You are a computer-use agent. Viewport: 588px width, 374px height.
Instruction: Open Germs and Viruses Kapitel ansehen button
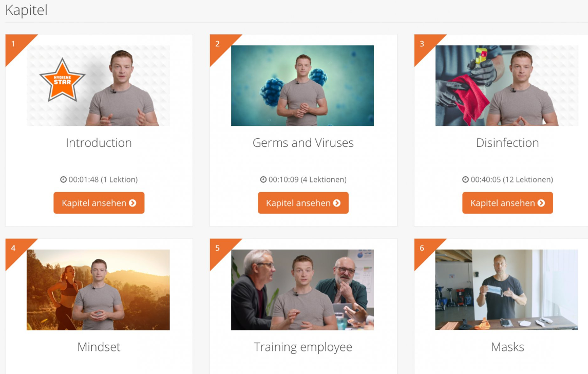click(x=304, y=203)
